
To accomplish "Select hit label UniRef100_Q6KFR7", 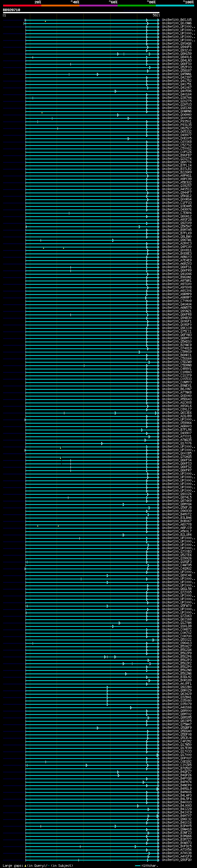I will click(x=177, y=470).
